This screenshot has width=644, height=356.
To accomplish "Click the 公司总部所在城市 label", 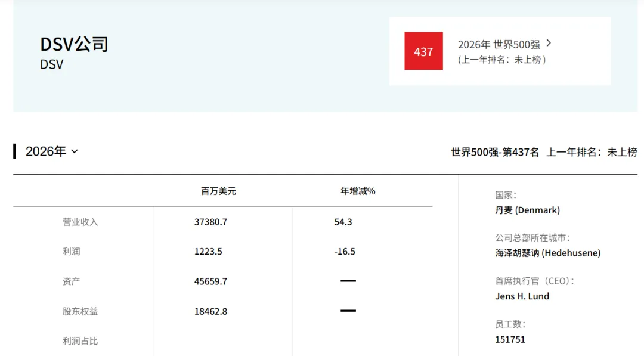I will [532, 238].
